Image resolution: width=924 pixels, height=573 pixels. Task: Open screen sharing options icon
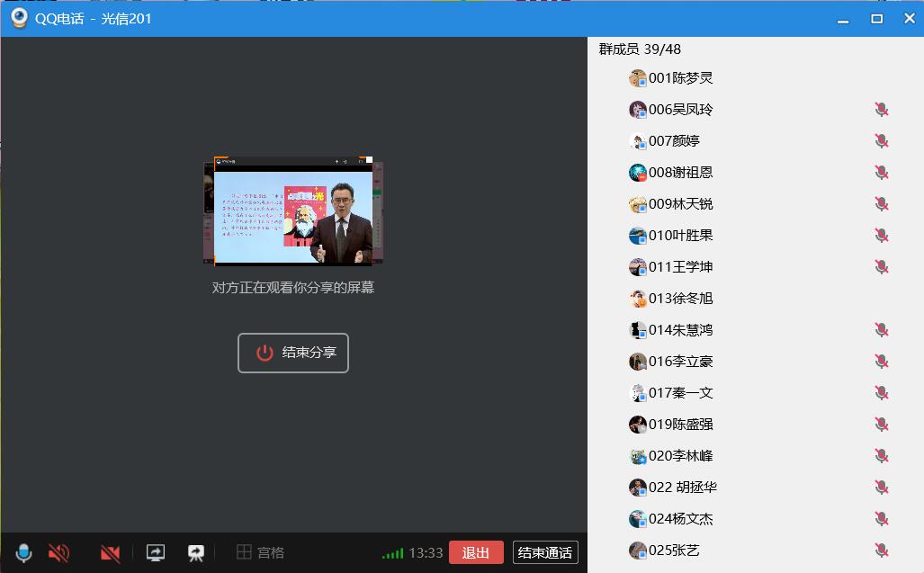coord(155,552)
